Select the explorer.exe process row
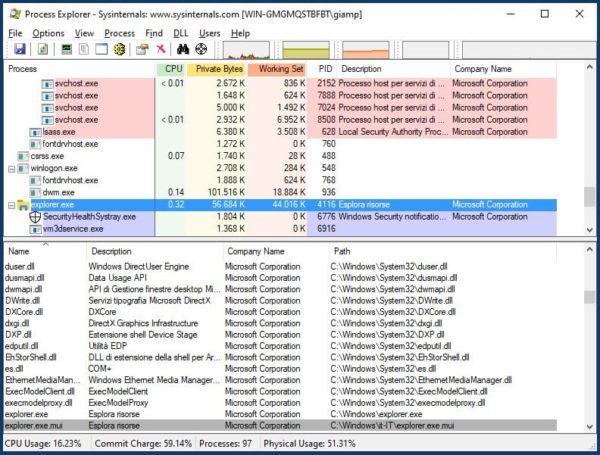 click(280, 205)
